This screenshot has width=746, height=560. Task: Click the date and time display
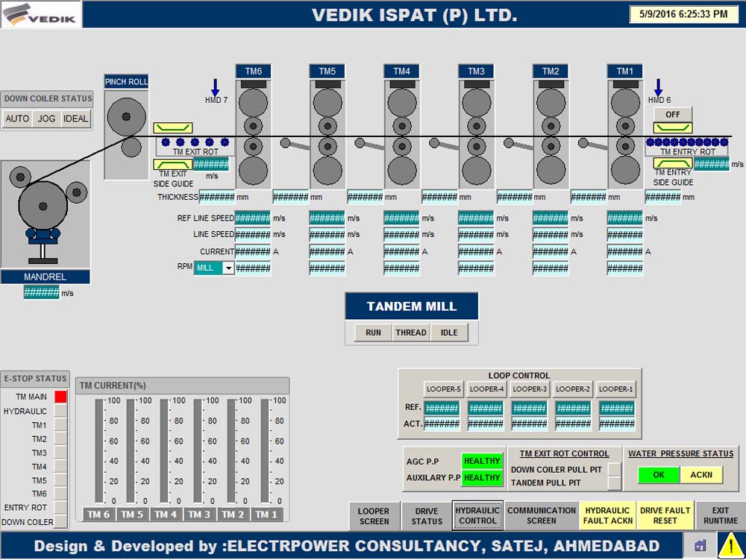point(683,14)
